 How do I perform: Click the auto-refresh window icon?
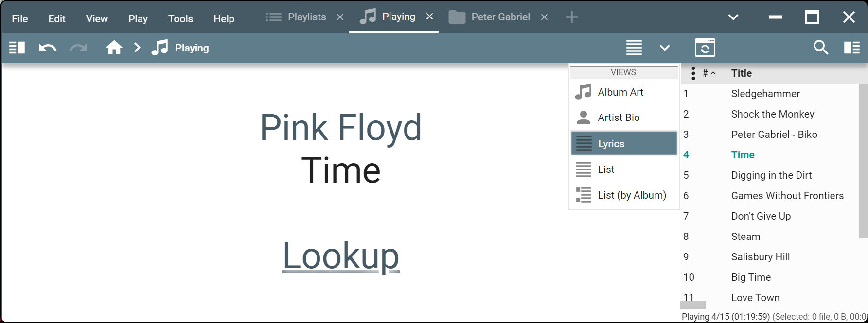[705, 48]
